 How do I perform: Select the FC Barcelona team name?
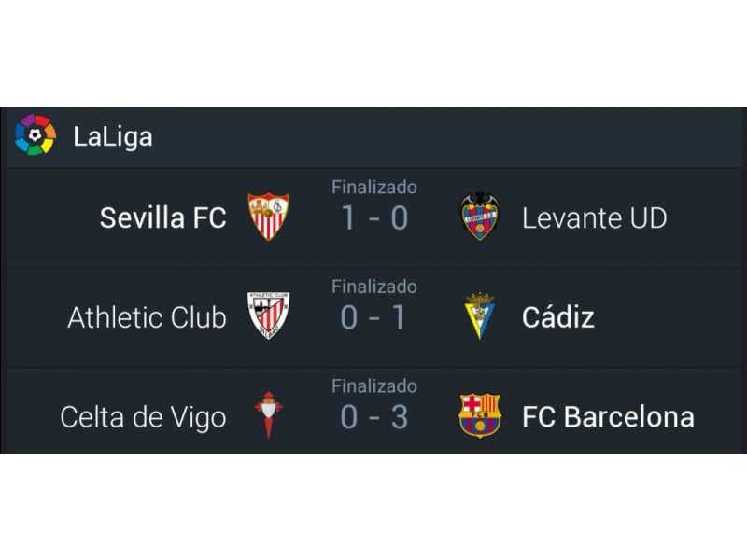click(x=609, y=417)
